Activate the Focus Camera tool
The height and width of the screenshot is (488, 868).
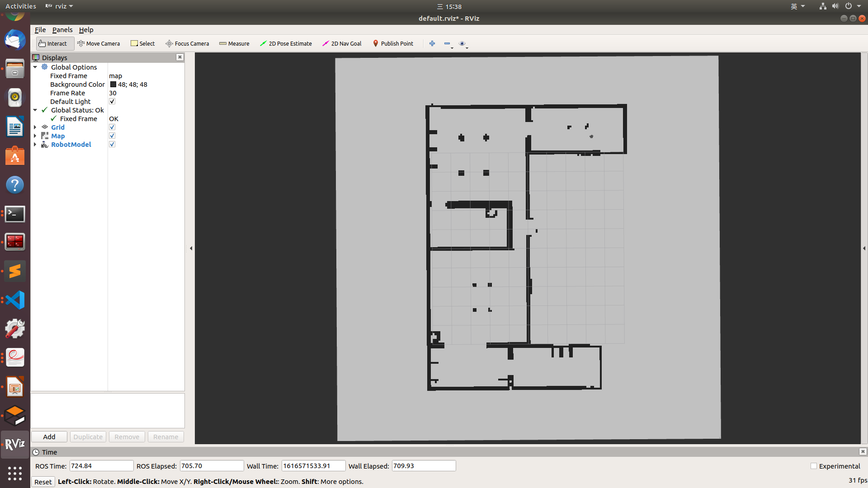[x=187, y=43]
